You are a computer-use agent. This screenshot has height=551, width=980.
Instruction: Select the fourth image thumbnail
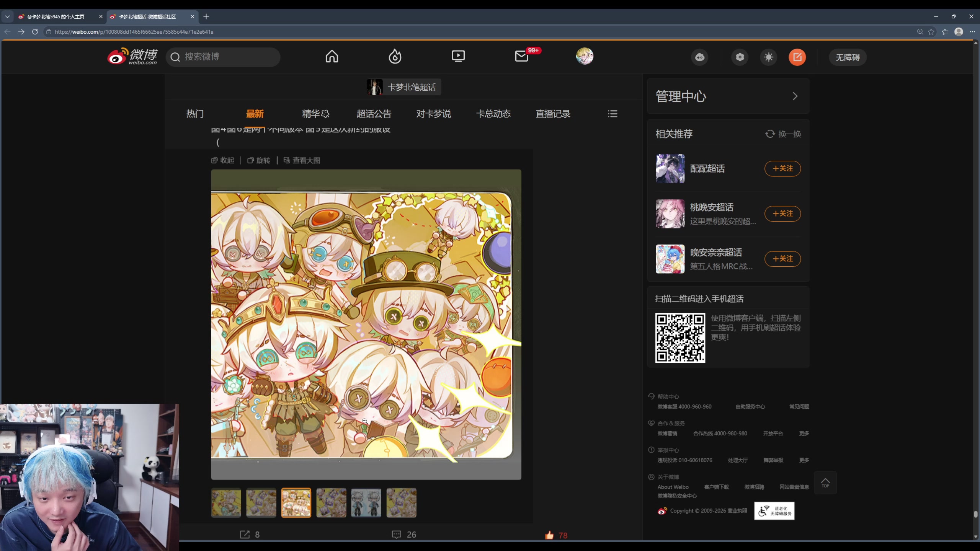(332, 503)
